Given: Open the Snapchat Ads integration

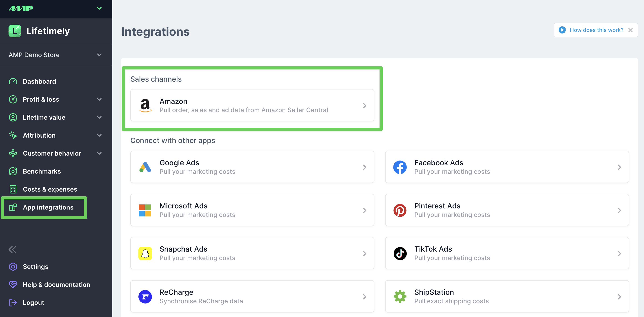Looking at the screenshot, I should click(x=252, y=253).
